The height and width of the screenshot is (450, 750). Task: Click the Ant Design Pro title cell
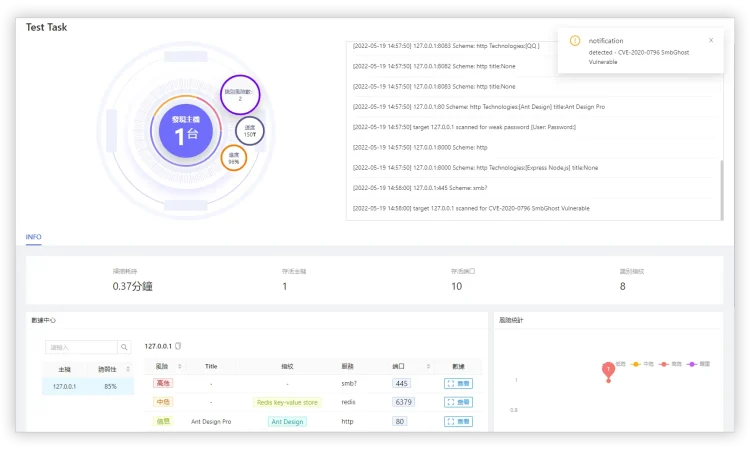coord(211,421)
